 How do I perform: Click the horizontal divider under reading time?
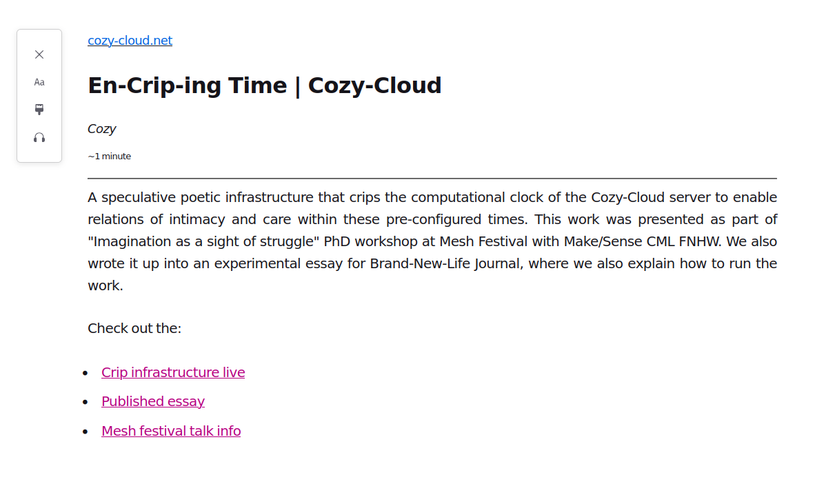click(x=432, y=179)
